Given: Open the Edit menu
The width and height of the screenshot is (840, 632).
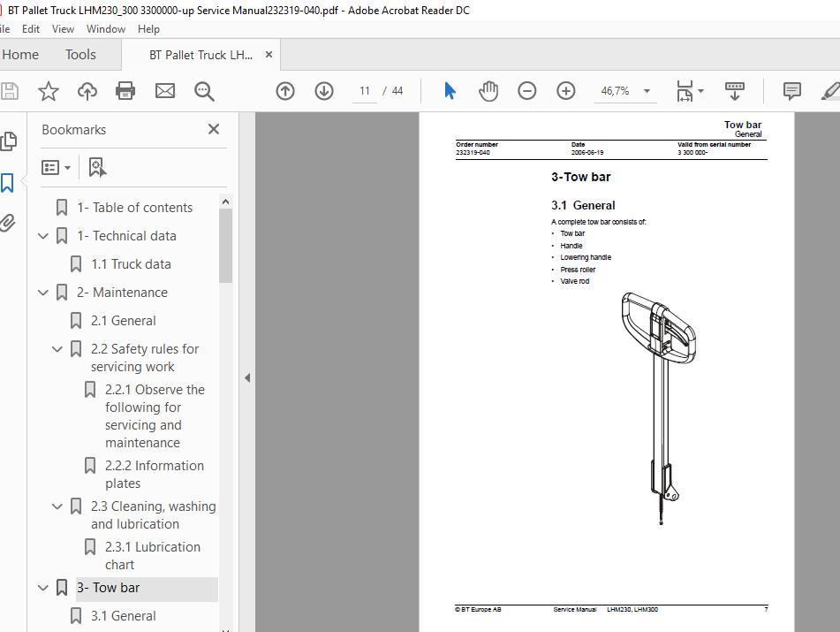Looking at the screenshot, I should 31,29.
